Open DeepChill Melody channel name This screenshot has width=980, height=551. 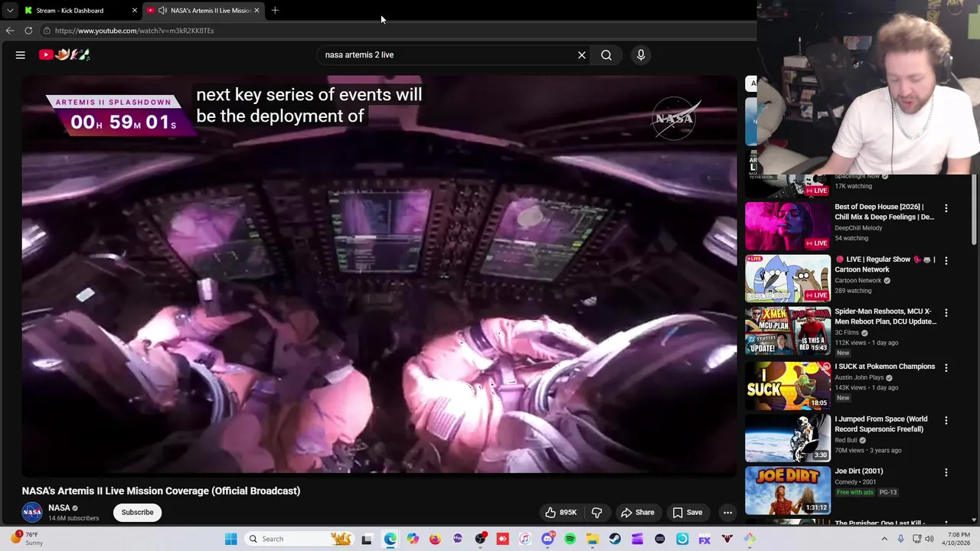click(x=858, y=228)
